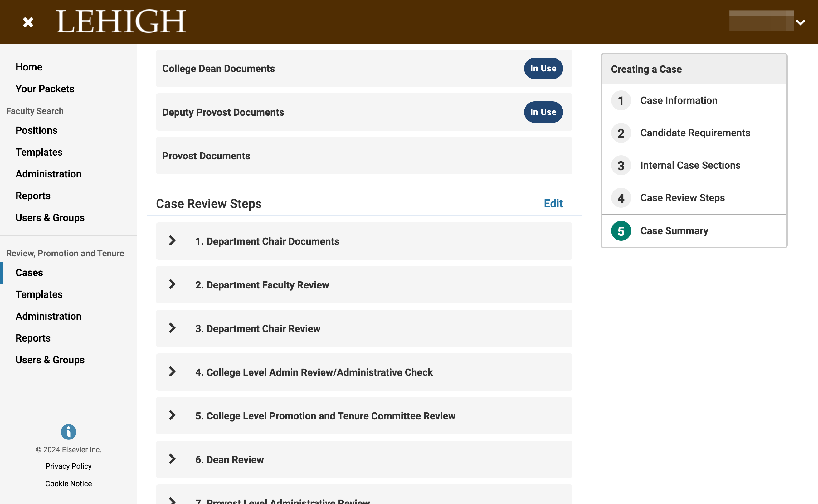The width and height of the screenshot is (818, 504).
Task: Open the blue info icon in sidebar
Action: pyautogui.click(x=68, y=432)
